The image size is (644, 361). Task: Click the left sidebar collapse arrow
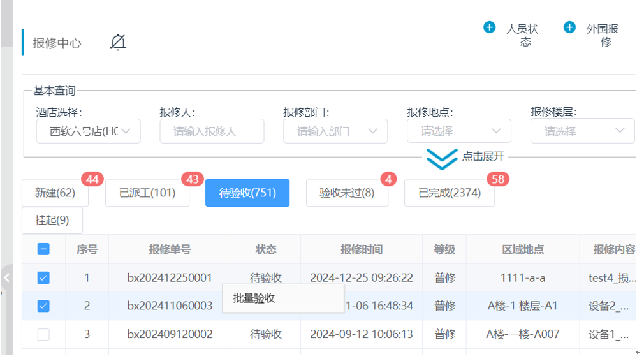pyautogui.click(x=6, y=277)
